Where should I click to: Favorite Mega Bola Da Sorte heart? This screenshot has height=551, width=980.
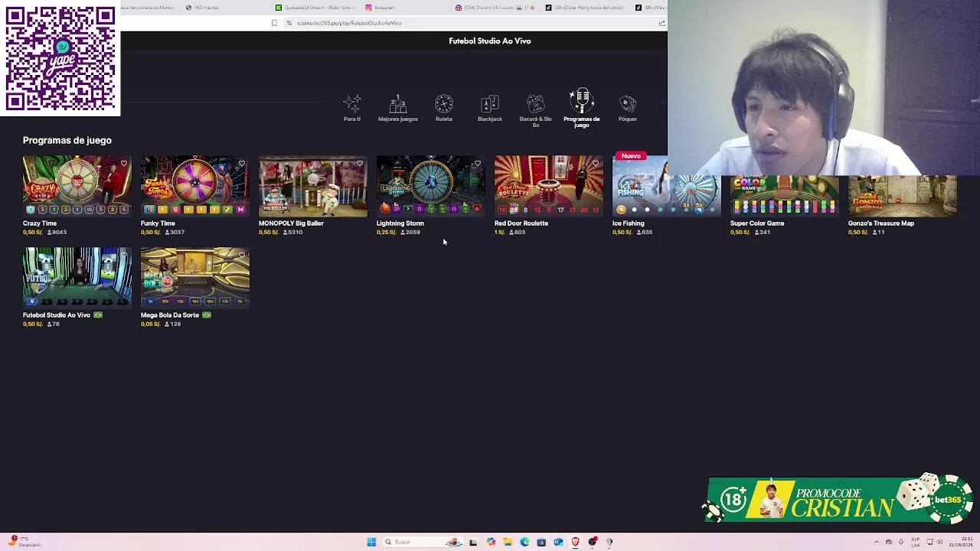pos(242,255)
